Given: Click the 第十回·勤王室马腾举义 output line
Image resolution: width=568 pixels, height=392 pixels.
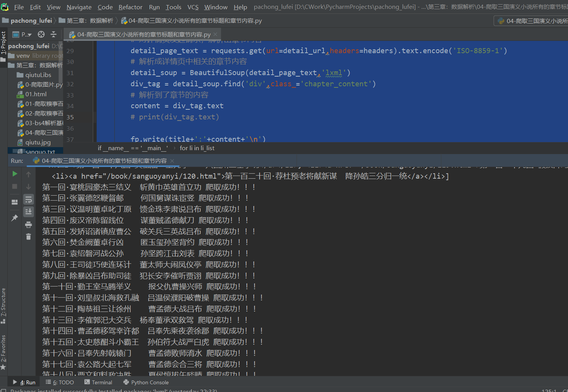Looking at the screenshot, I should click(x=149, y=286).
